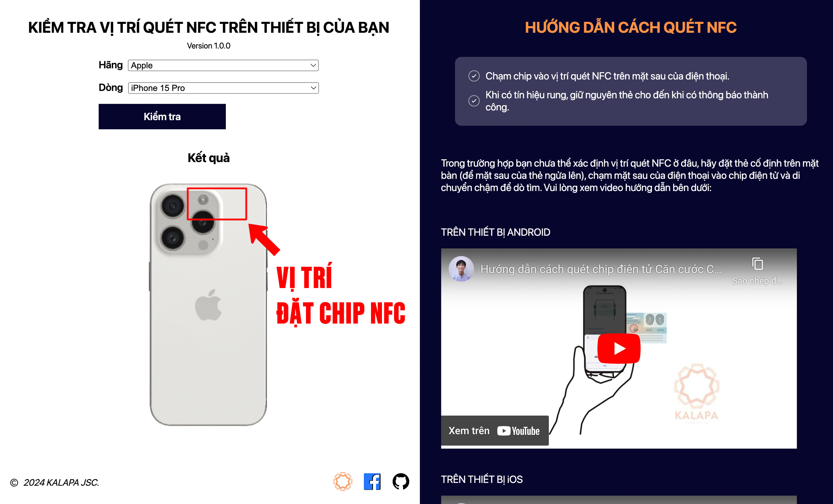Click the Kiểm tra button
833x504 pixels.
162,116
